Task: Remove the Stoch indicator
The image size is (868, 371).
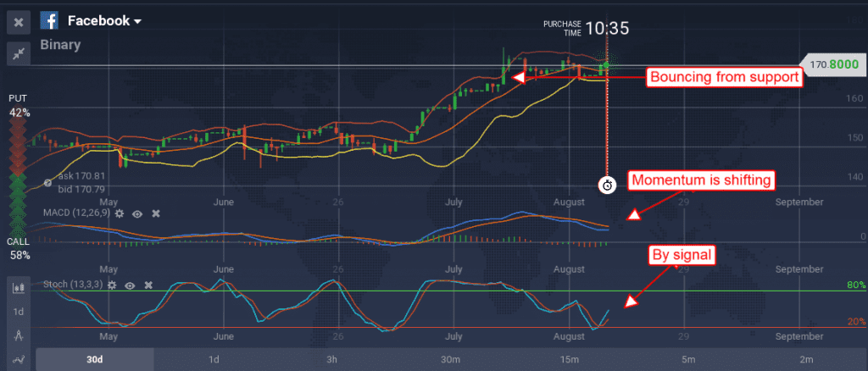Action: coord(148,285)
